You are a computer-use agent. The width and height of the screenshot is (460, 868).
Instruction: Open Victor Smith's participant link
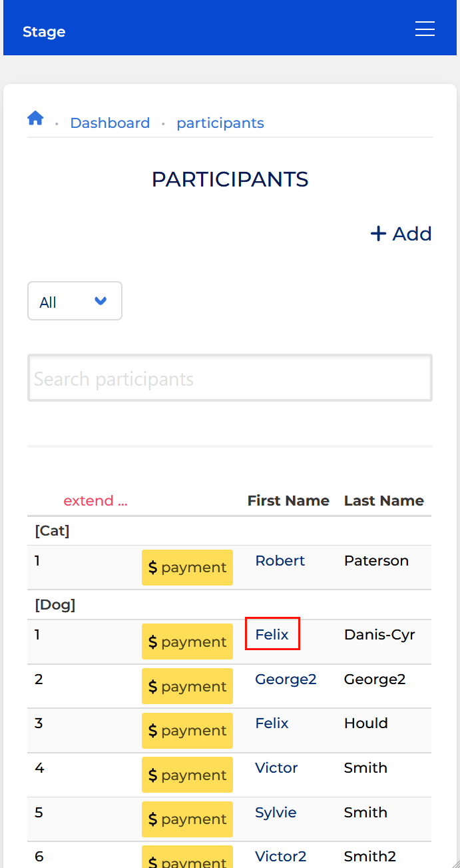tap(276, 768)
